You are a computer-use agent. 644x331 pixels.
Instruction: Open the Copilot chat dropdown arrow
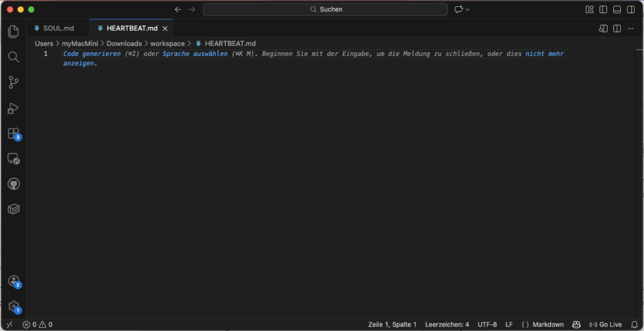(x=468, y=9)
